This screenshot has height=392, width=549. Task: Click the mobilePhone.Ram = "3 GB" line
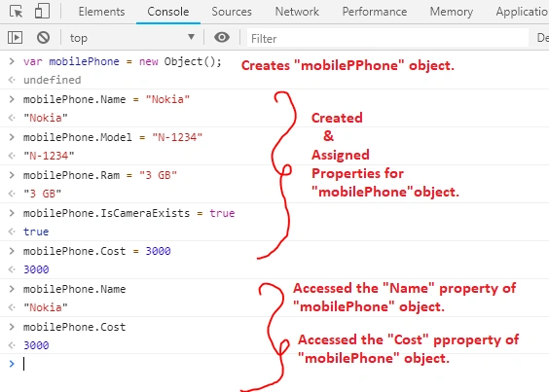100,175
